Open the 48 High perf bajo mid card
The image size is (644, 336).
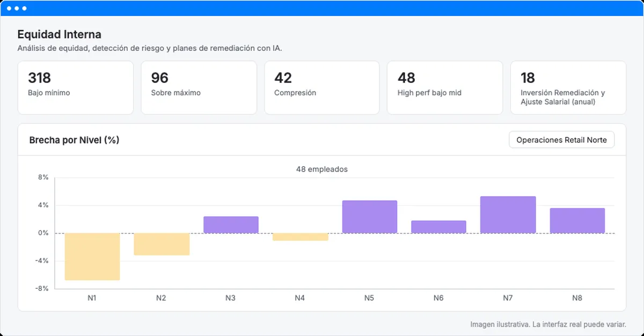[445, 87]
